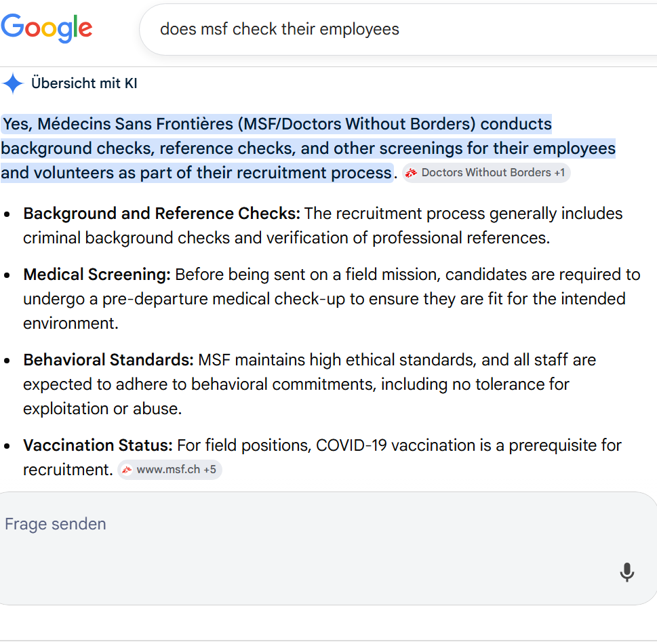657x644 pixels.
Task: Click the Medical Screening bullet heading
Action: pyautogui.click(x=97, y=275)
